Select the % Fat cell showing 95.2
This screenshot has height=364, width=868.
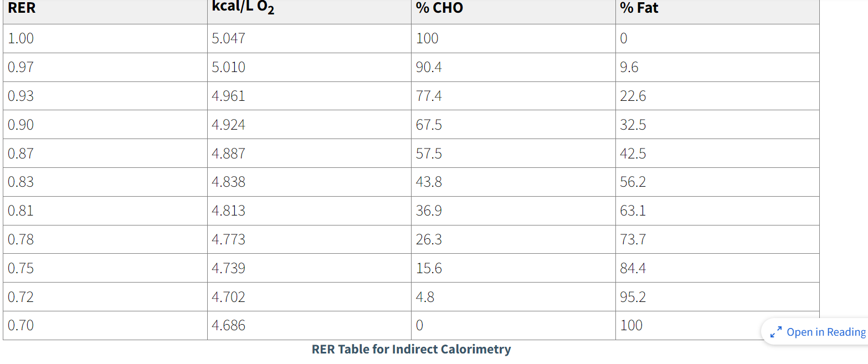pos(633,298)
